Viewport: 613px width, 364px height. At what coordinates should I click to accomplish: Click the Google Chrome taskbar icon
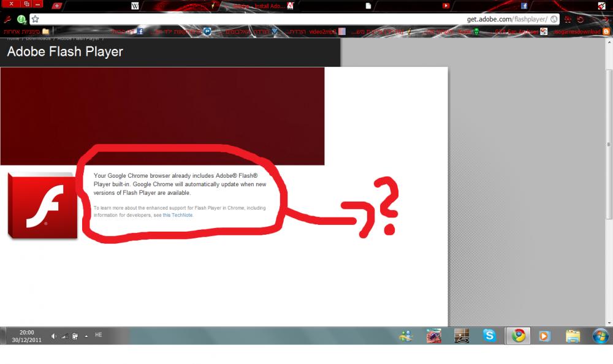(519, 336)
